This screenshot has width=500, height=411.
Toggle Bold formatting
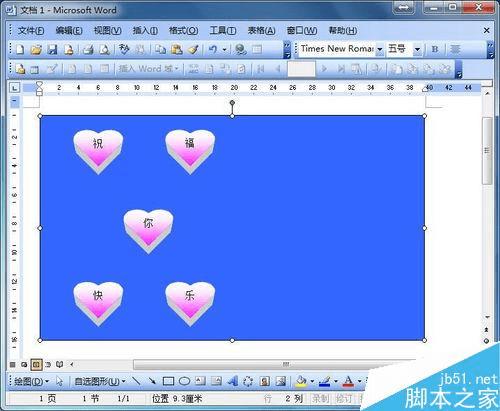435,49
